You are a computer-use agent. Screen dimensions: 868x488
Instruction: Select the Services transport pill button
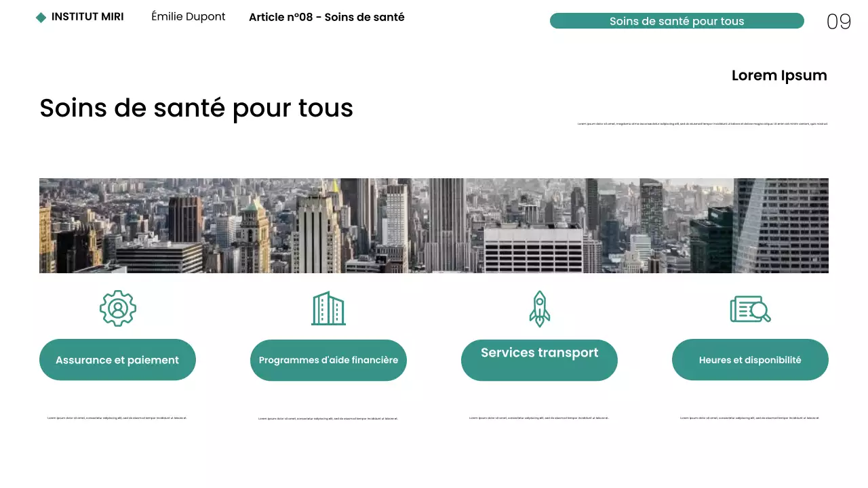click(539, 359)
